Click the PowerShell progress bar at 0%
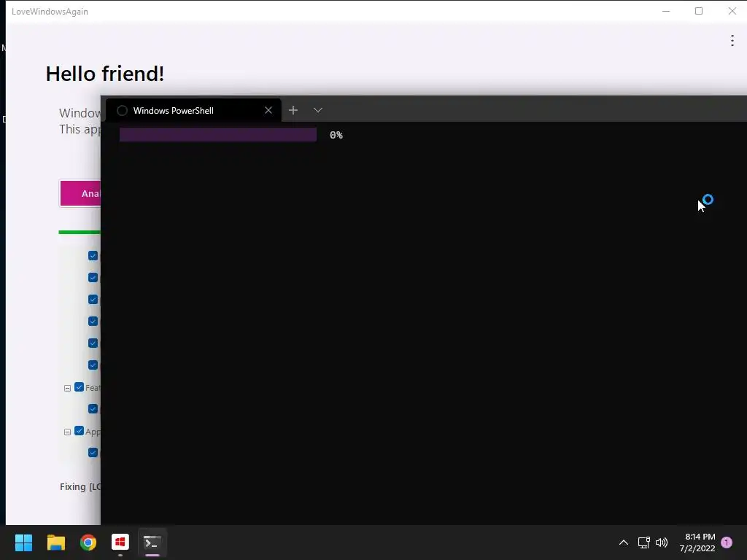The height and width of the screenshot is (560, 747). pos(217,135)
